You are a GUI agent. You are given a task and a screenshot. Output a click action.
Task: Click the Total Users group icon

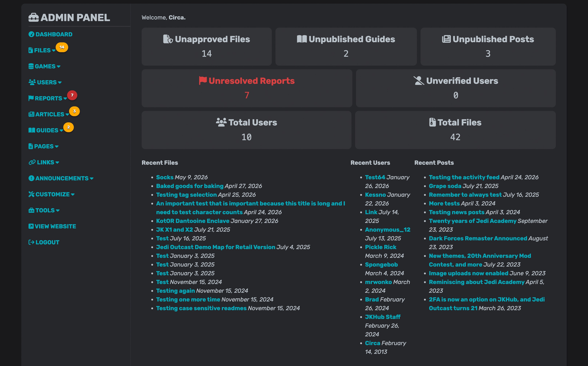click(x=221, y=122)
